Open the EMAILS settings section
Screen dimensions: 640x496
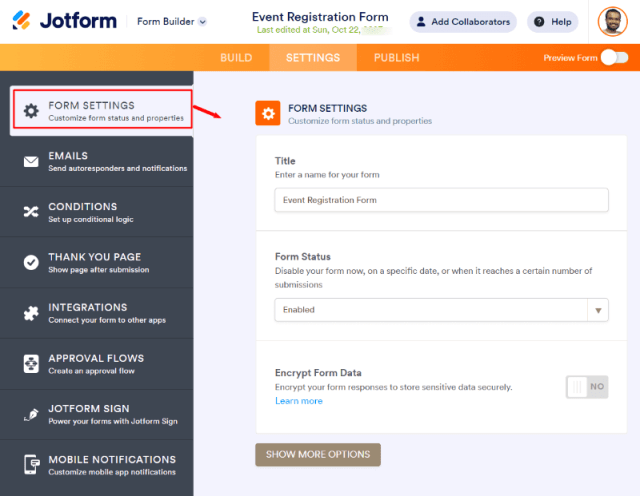point(97,162)
